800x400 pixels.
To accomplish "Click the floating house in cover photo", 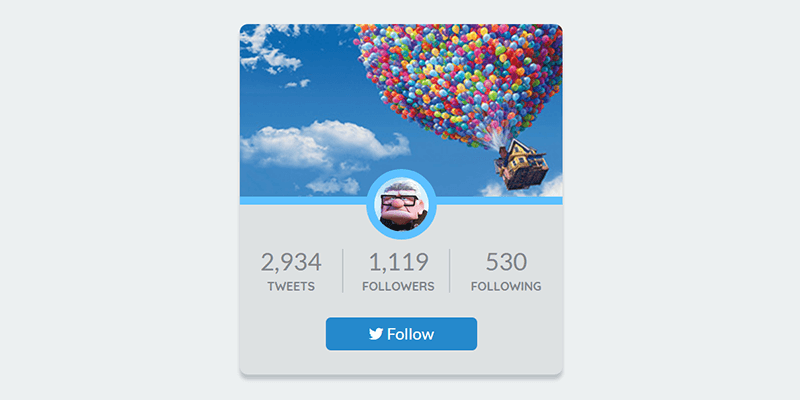I will click(521, 164).
